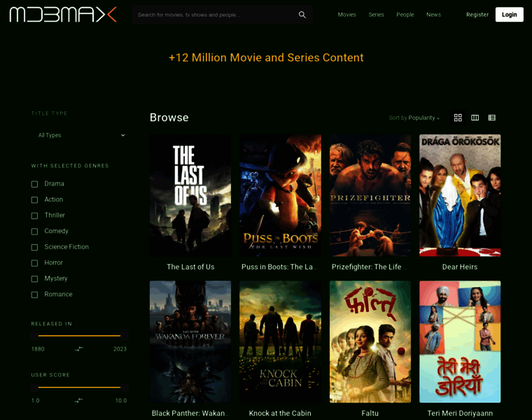Click the '2023' maximum year value
Screen dimensions: 532x420
point(120,349)
